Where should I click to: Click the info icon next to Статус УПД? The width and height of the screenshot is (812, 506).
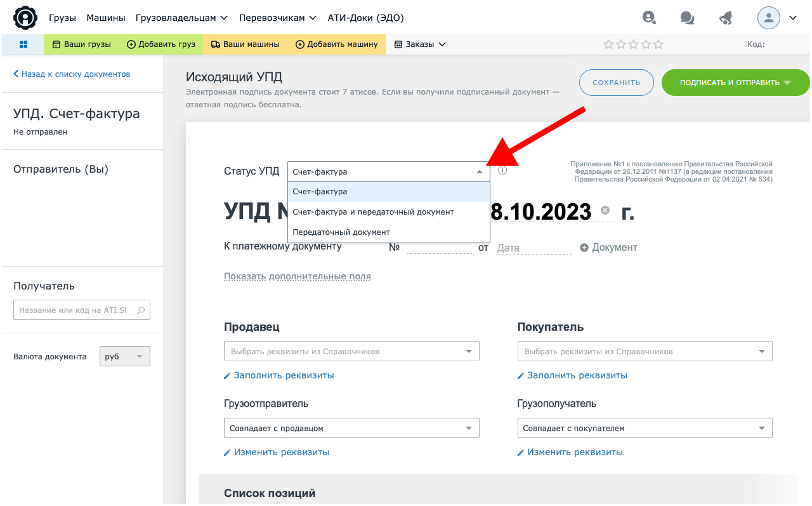click(502, 171)
